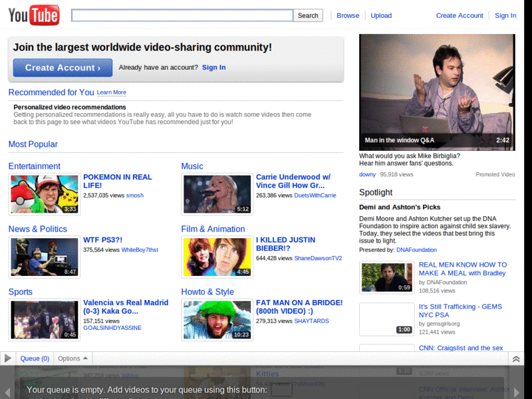Focus the search input field
The image size is (532, 399).
pyautogui.click(x=182, y=15)
